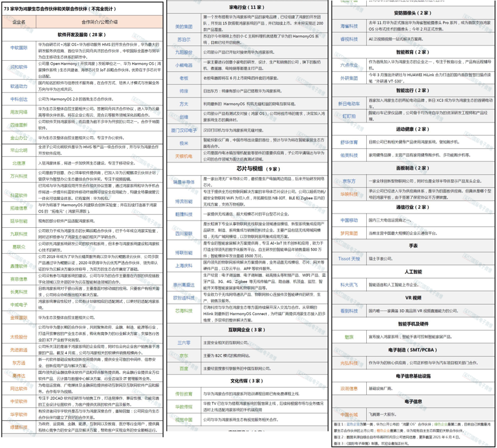
Task: Click on 软通动力 in the table
Action: click(x=19, y=86)
